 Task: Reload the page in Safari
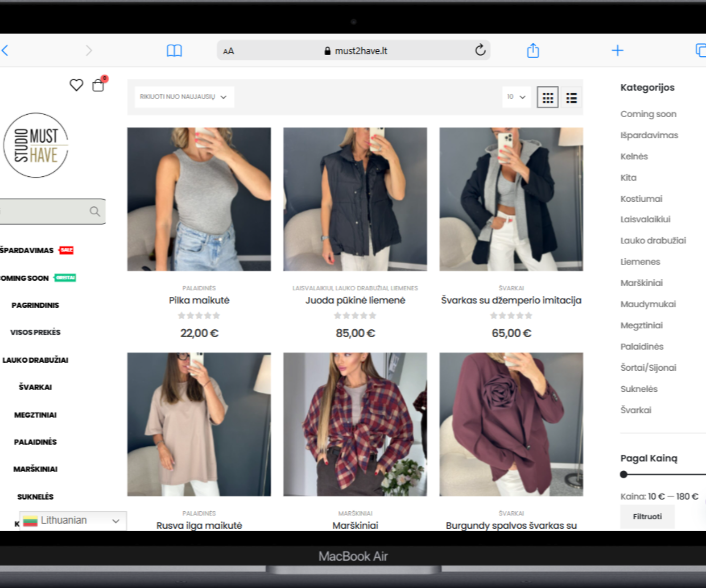click(x=480, y=50)
